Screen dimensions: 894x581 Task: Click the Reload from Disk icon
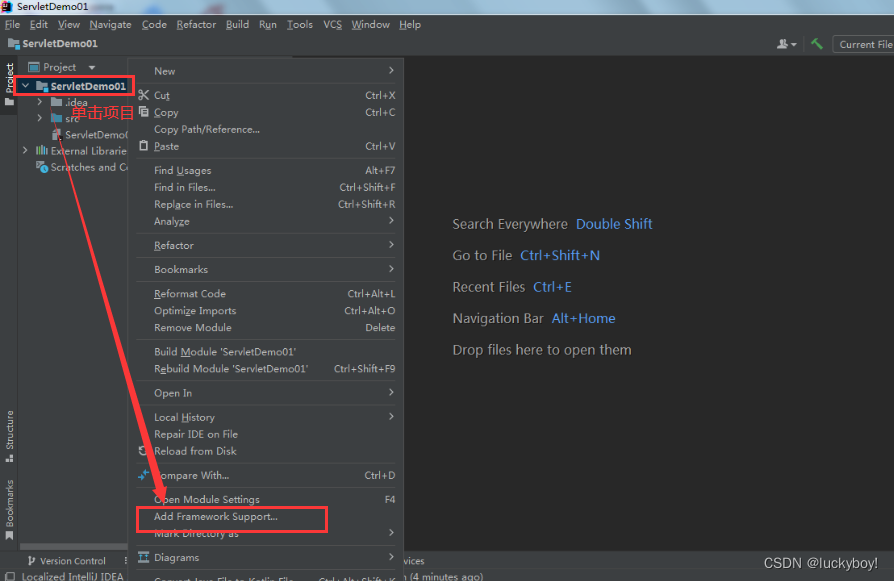(143, 450)
